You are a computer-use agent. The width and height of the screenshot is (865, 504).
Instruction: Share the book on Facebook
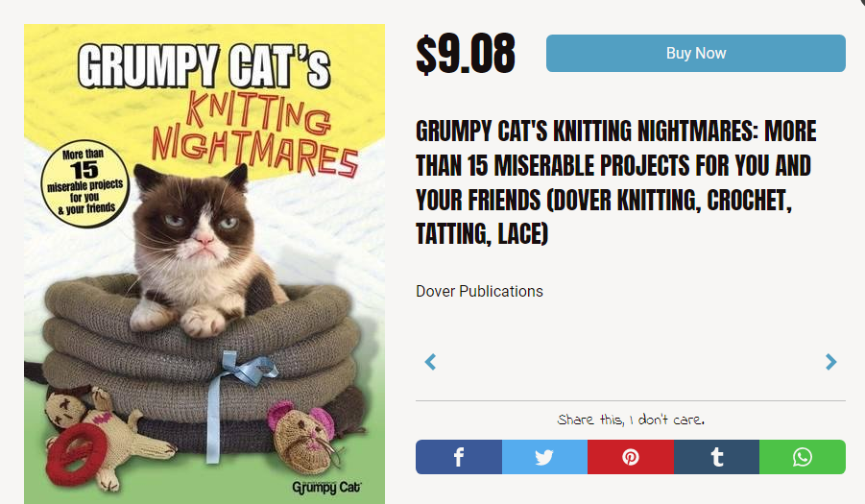click(458, 457)
